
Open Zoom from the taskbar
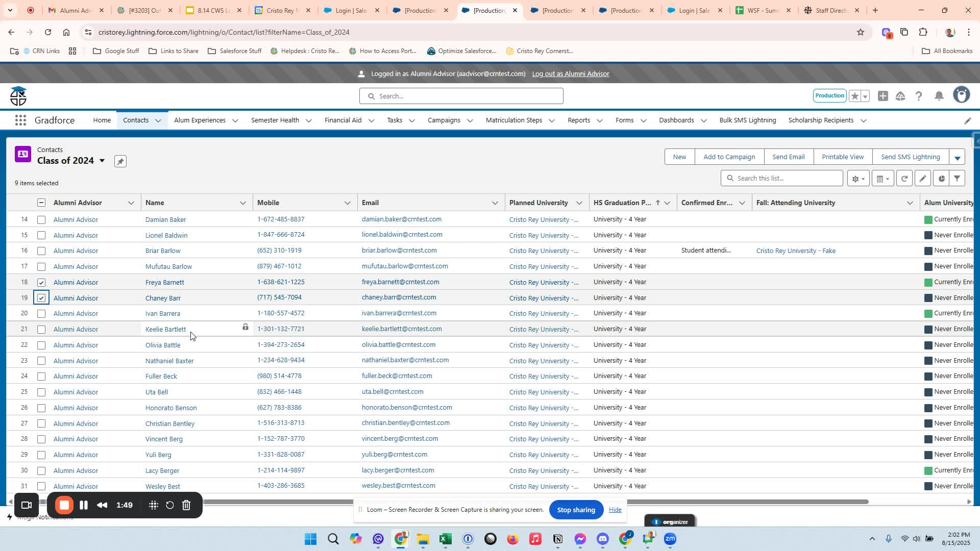click(x=670, y=539)
